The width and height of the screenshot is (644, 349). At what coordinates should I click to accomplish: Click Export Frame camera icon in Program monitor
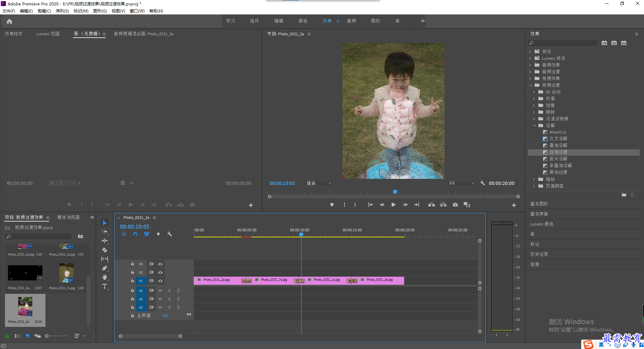coord(455,204)
